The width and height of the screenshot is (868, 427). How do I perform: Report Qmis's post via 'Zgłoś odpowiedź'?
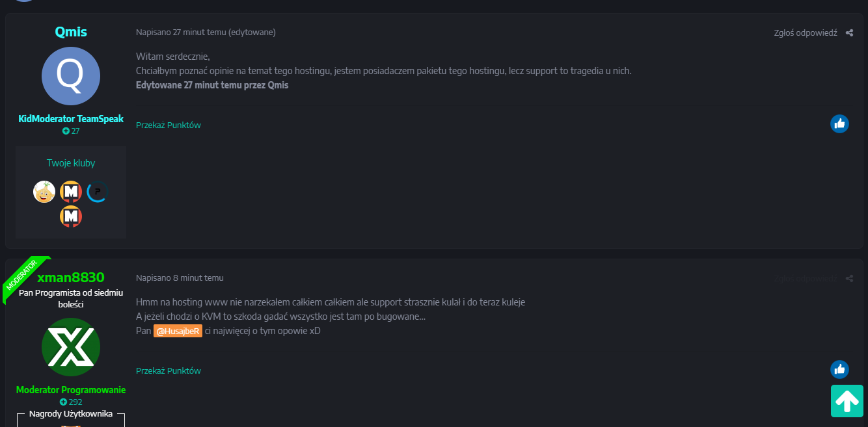[805, 32]
